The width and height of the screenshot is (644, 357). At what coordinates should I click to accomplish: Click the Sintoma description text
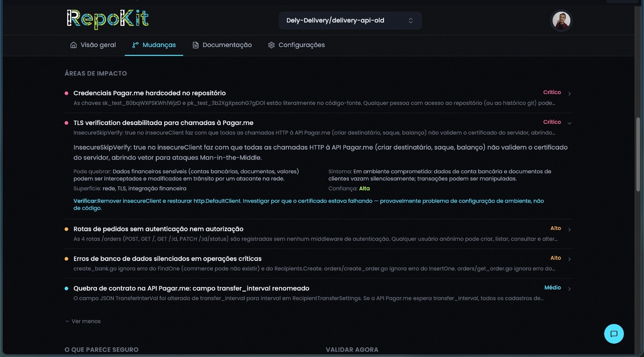click(x=440, y=175)
